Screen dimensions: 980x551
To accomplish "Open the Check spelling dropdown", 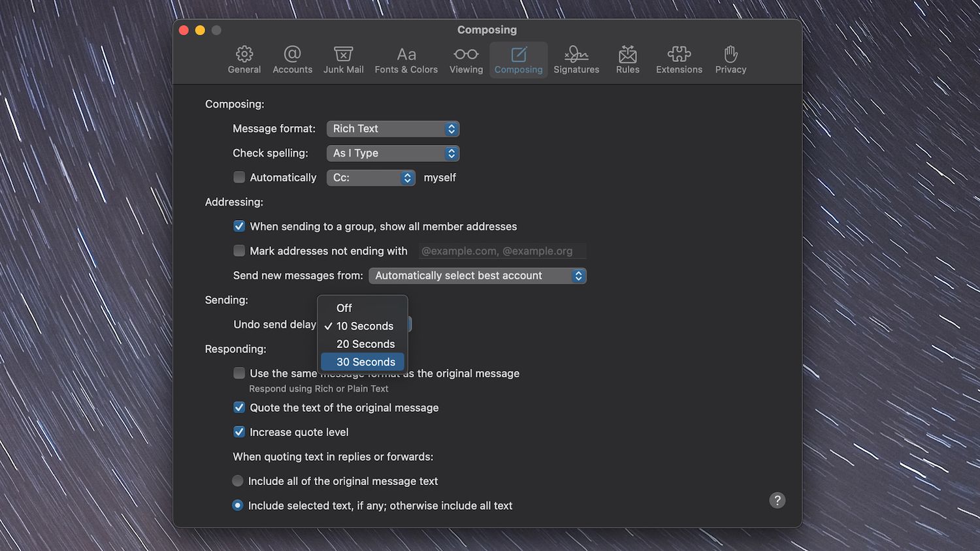I will pyautogui.click(x=393, y=153).
